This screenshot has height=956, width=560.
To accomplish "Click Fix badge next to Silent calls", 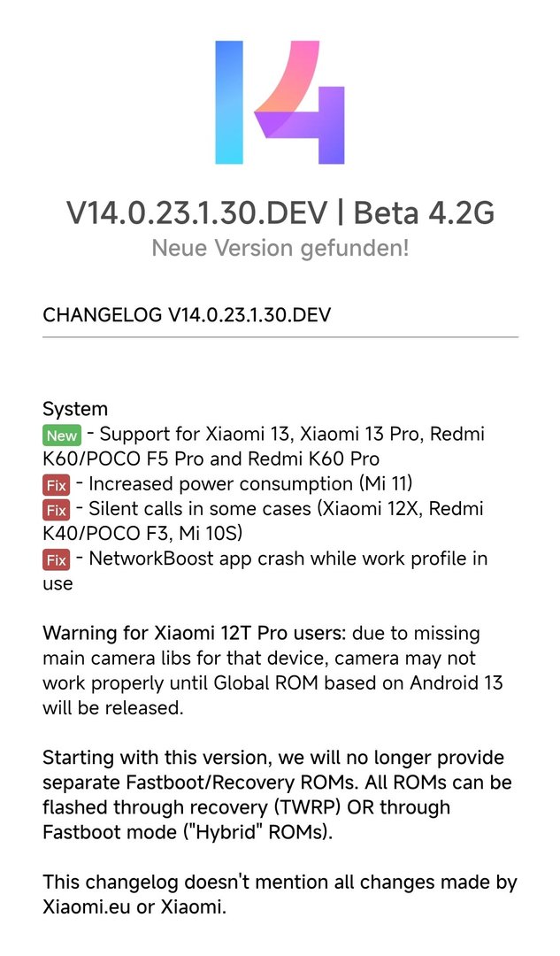I will [56, 511].
